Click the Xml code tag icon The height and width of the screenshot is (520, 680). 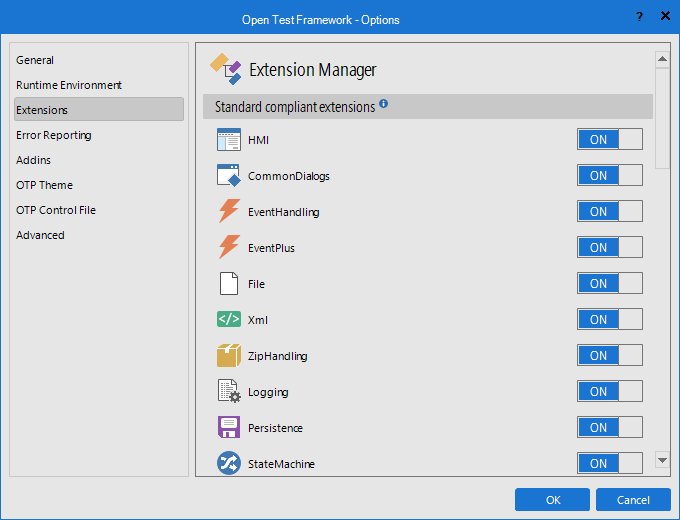[229, 319]
